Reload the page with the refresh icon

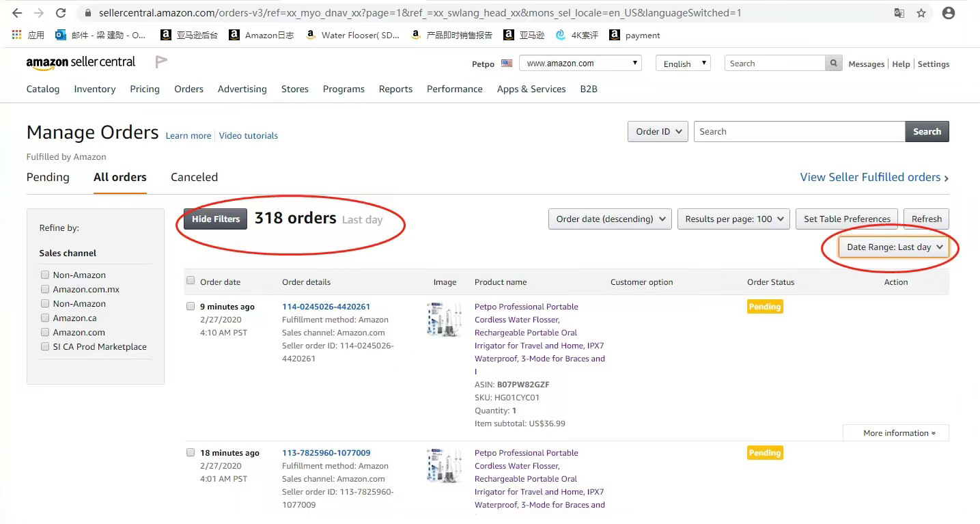click(x=61, y=13)
